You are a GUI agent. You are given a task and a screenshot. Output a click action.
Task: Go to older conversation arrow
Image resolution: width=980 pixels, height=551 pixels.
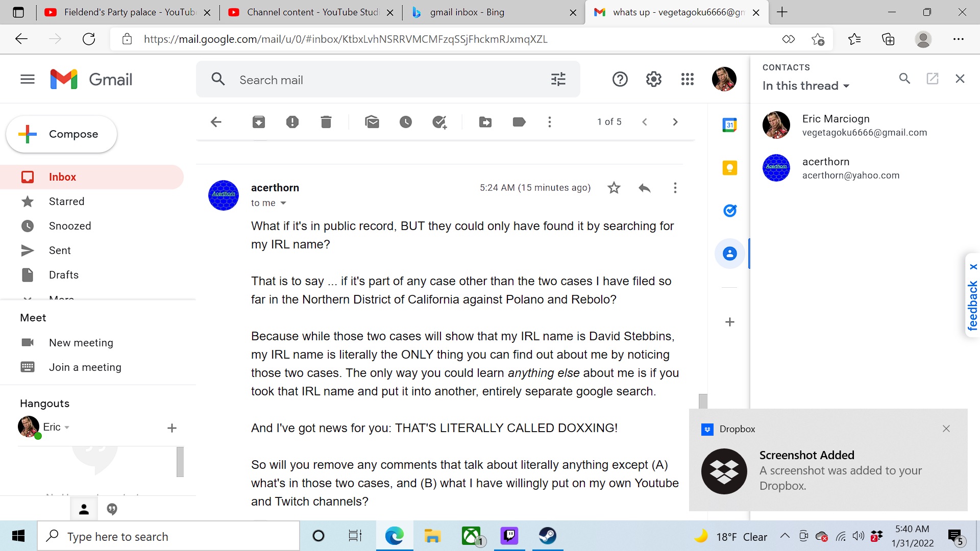(x=675, y=122)
